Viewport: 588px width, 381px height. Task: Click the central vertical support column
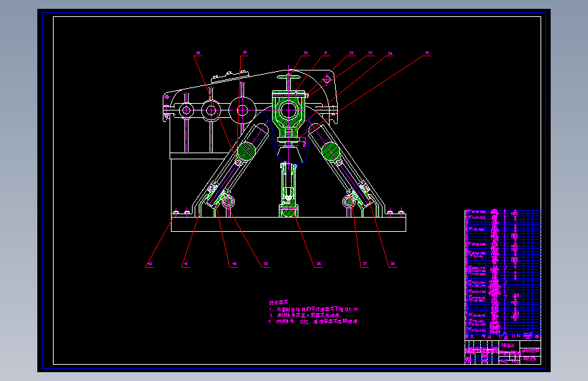tap(288, 189)
